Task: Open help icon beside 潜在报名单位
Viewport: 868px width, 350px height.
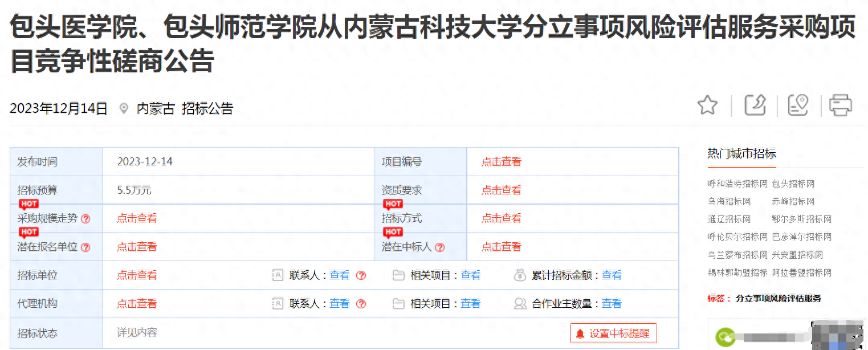Action: [85, 247]
